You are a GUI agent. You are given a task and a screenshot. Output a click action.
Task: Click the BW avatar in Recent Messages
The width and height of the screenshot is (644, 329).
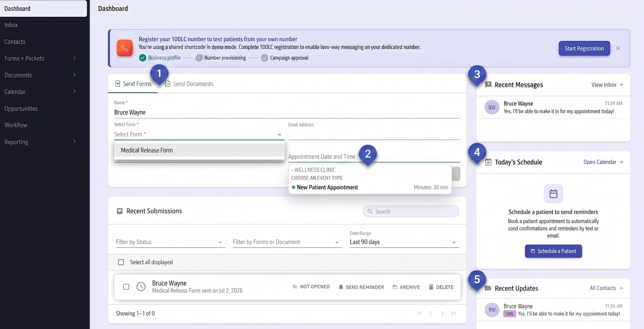coord(492,107)
